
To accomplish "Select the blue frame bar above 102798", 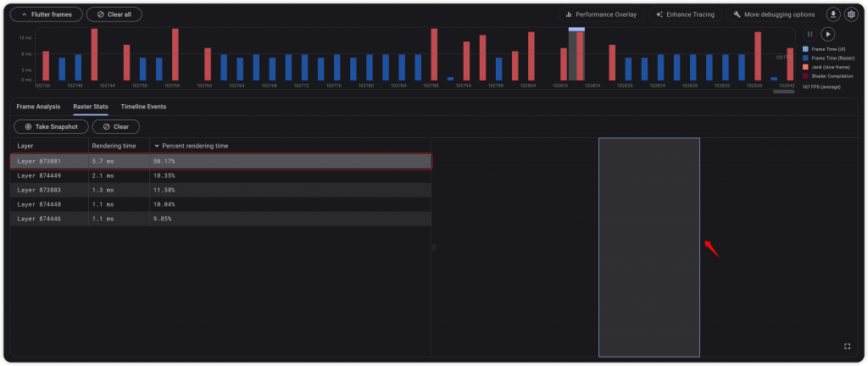I will pyautogui.click(x=498, y=69).
